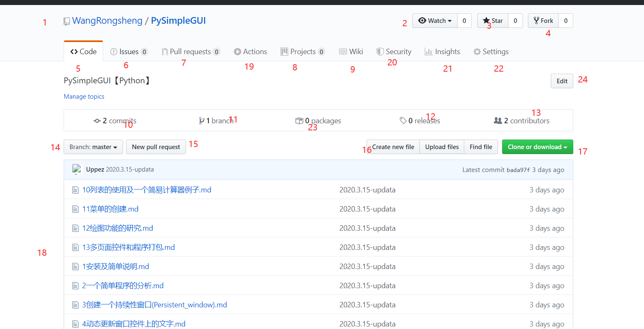Click the package box icon
The height and width of the screenshot is (329, 644).
pos(299,121)
